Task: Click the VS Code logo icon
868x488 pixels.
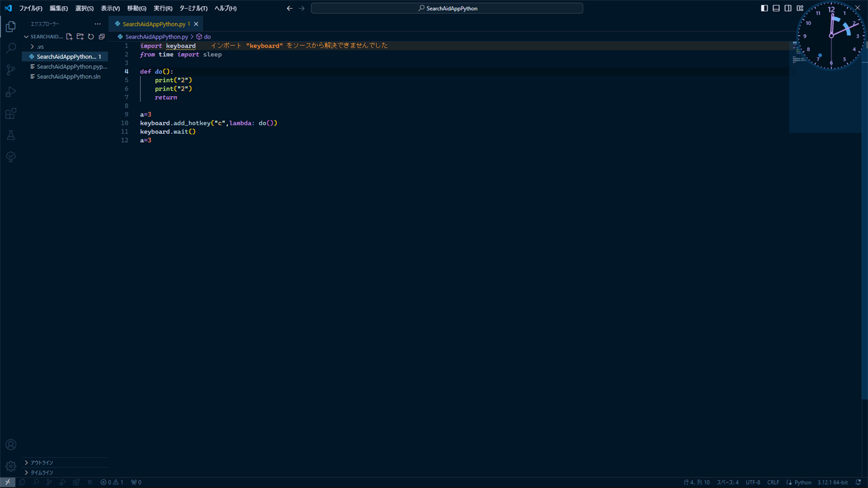Action: (8, 8)
